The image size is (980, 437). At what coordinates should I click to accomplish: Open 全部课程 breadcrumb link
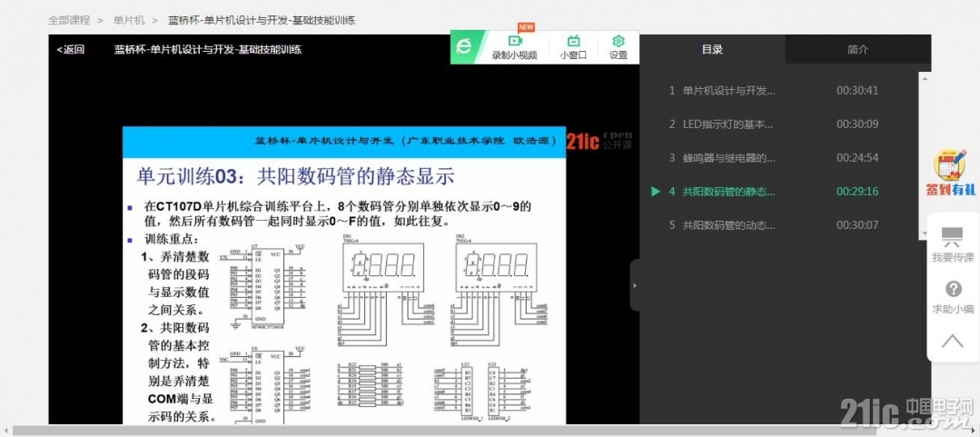pos(69,20)
